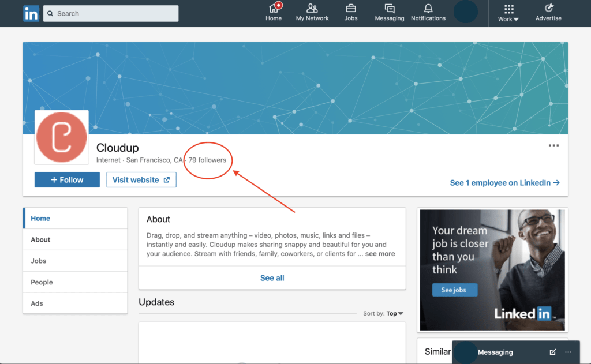Click See jobs in the ad

coord(455,290)
